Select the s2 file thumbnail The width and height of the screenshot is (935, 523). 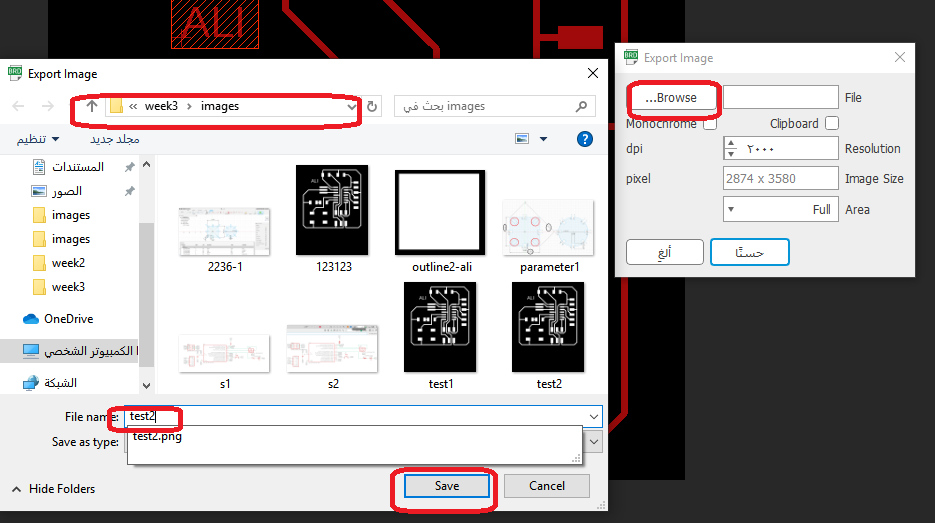click(332, 349)
